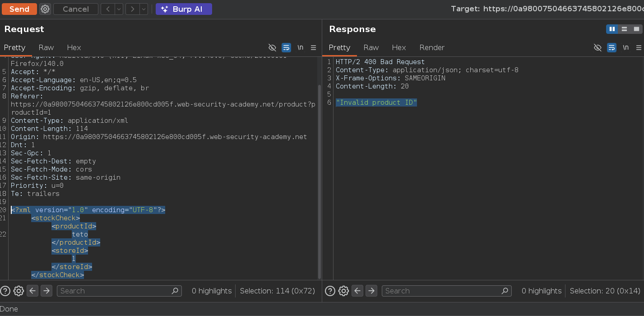Viewport: 644px width, 316px height.
Task: Switch Response panel to Raw tab
Action: pyautogui.click(x=371, y=47)
